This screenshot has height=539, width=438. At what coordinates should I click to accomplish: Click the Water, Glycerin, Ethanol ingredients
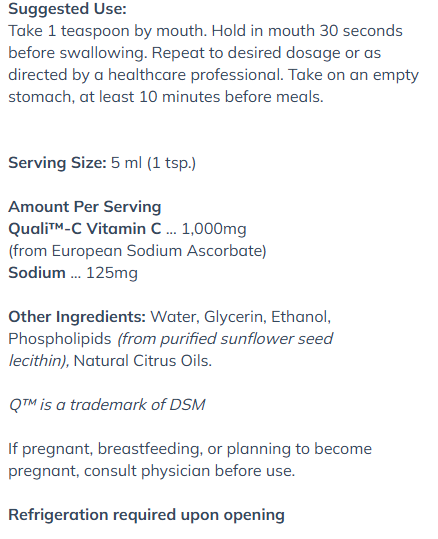(x=241, y=317)
